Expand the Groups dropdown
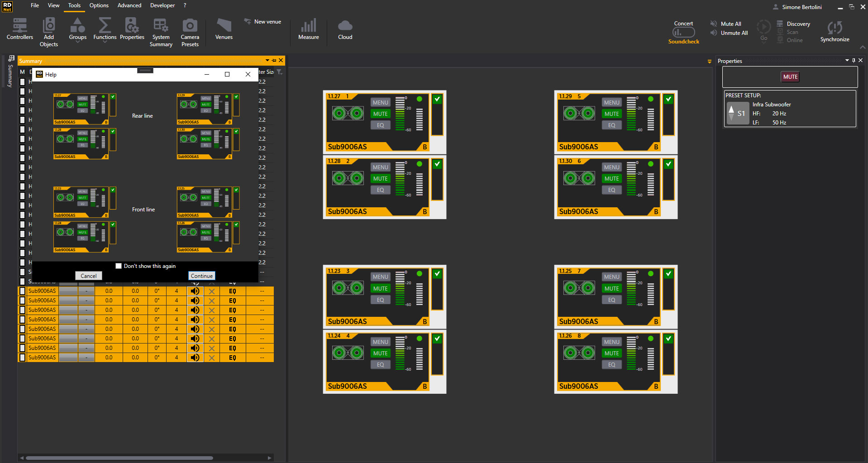Viewport: 868px width, 463px height. pyautogui.click(x=78, y=42)
